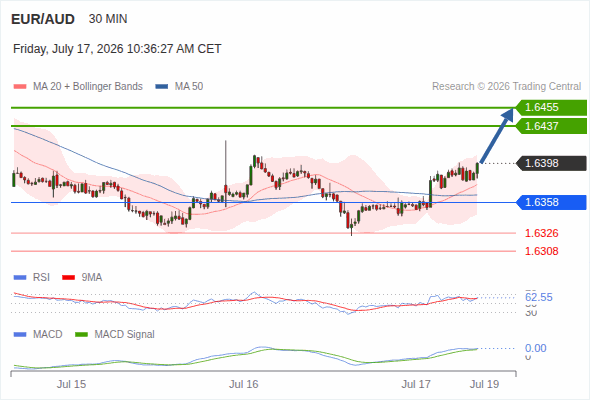The width and height of the screenshot is (590, 400).
Task: Click the Trading Central research credit
Action: [x=506, y=87]
